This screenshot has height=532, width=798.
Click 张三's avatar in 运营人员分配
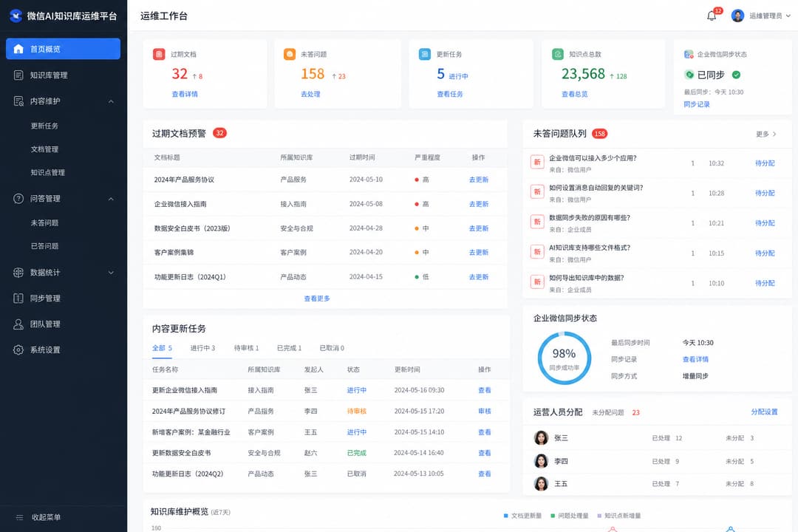coord(541,438)
